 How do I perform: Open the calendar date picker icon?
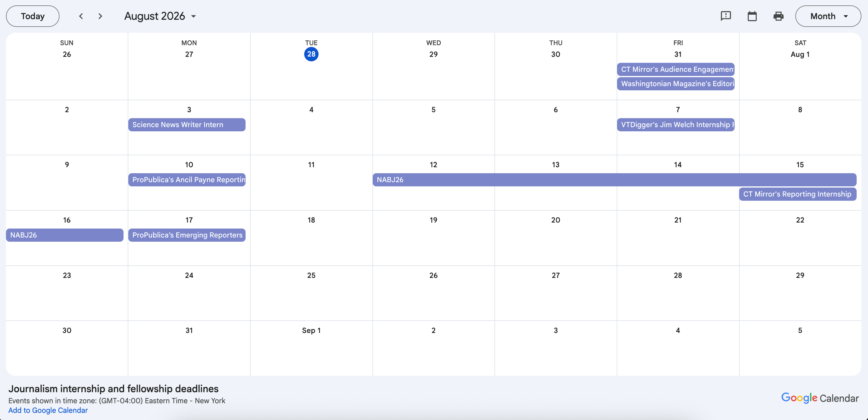click(x=752, y=16)
